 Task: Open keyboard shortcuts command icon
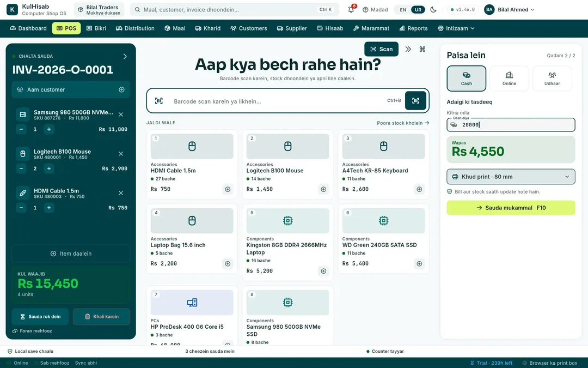point(422,49)
